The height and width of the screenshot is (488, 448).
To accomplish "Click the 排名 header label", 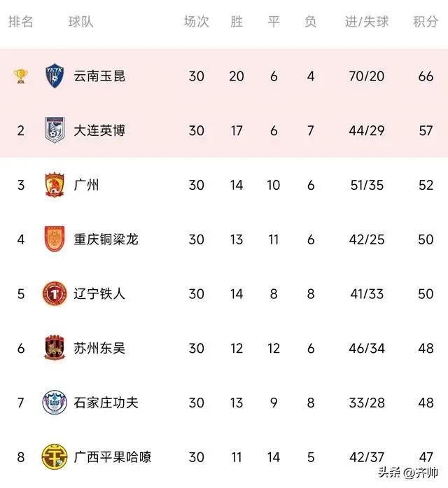I will 21,22.
